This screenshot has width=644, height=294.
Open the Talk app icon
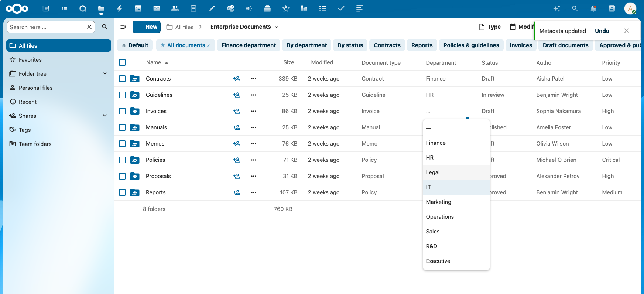83,8
